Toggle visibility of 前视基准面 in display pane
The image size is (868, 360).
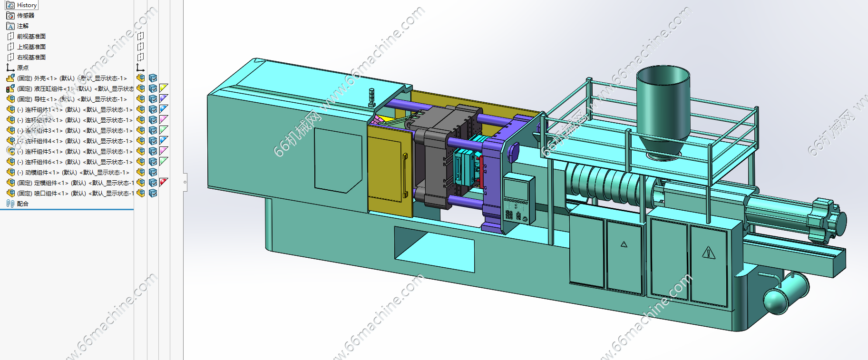(141, 36)
